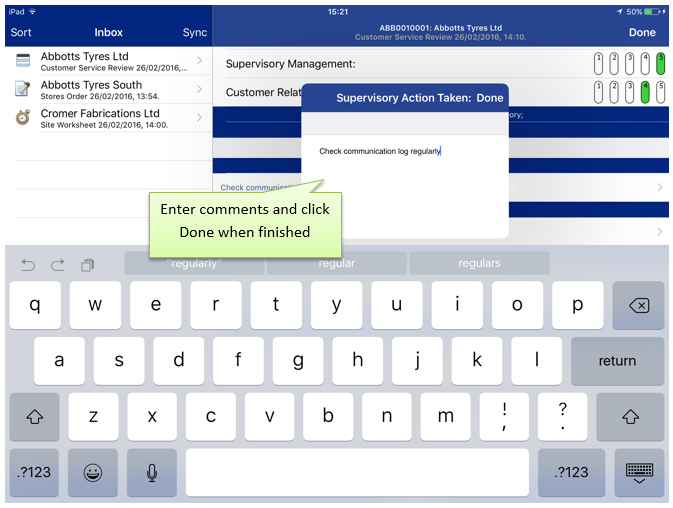
Task: Tap the Site Worksheet stopwatch icon
Action: point(23,117)
